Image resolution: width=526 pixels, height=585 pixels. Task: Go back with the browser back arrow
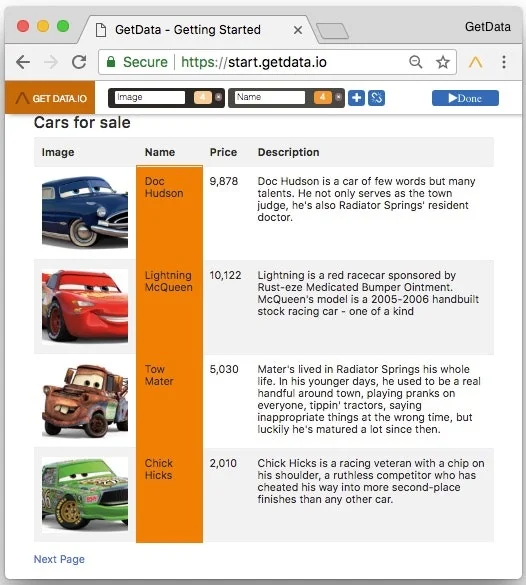click(x=23, y=62)
